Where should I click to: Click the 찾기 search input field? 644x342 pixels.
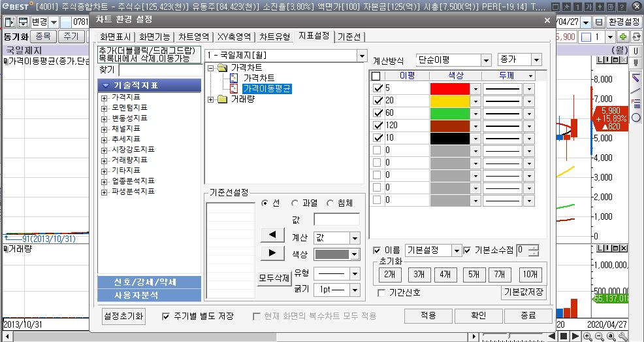click(x=159, y=70)
